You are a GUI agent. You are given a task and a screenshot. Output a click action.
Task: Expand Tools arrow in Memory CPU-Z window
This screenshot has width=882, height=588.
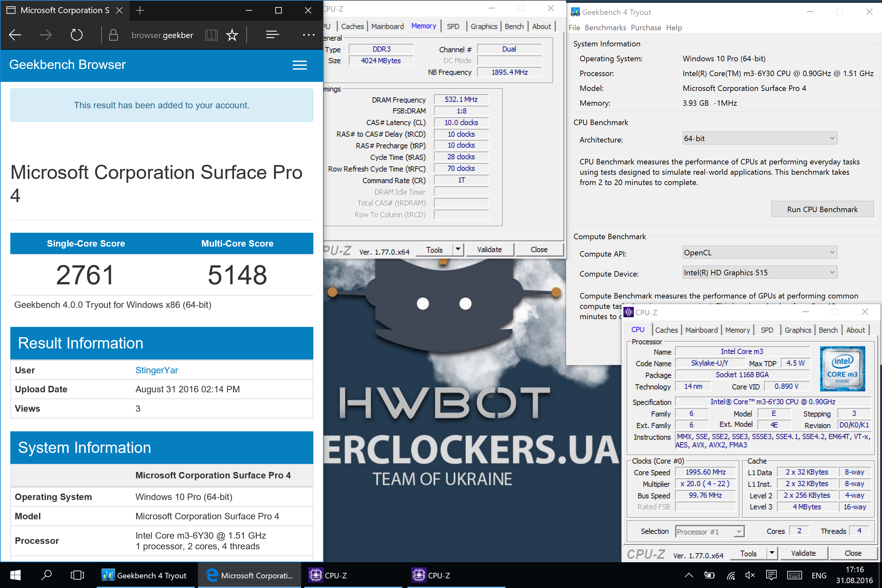(x=458, y=250)
